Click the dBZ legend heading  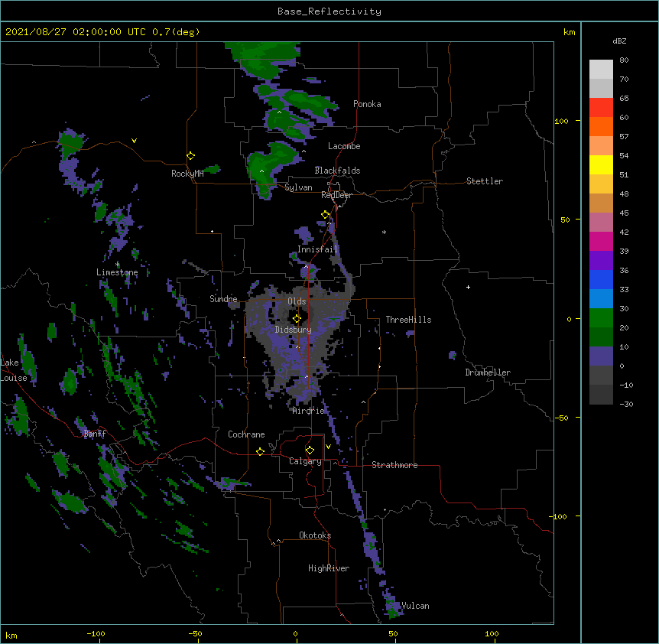[619, 41]
